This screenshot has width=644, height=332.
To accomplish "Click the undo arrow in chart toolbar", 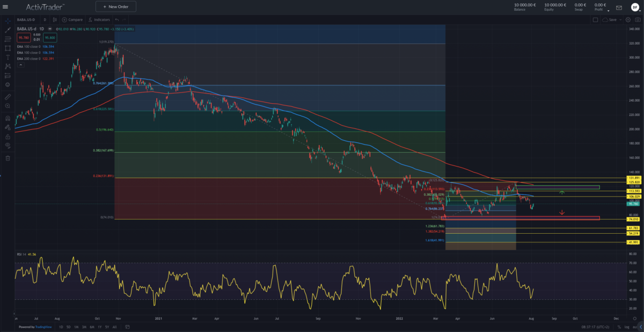I will [117, 20].
